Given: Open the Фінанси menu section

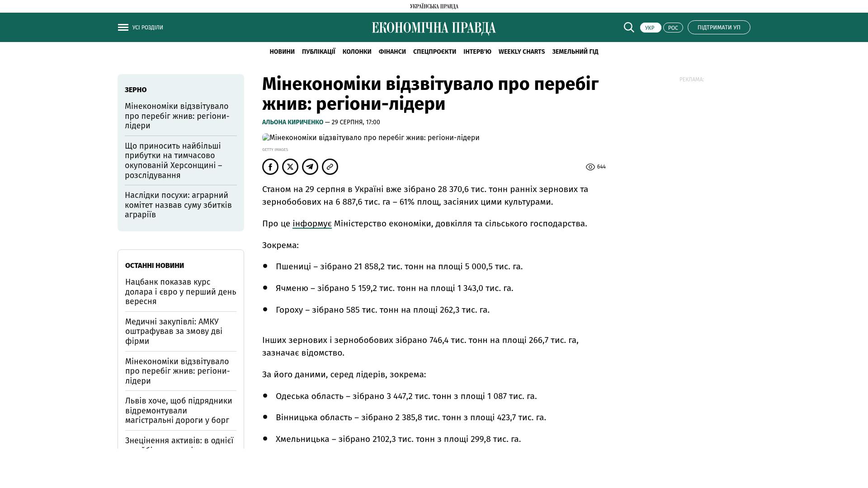Looking at the screenshot, I should point(392,52).
